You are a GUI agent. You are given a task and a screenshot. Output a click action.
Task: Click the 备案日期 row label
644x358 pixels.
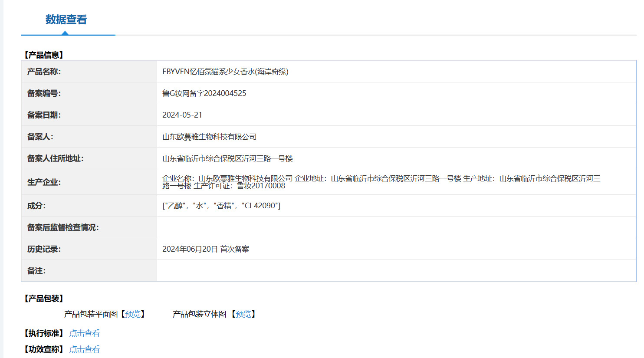pyautogui.click(x=44, y=115)
